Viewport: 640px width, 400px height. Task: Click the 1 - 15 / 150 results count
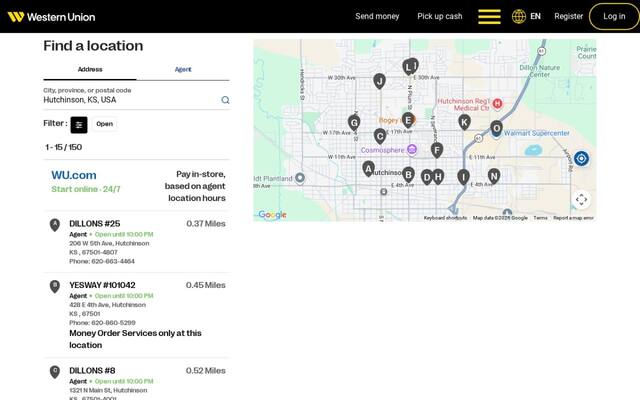click(64, 147)
